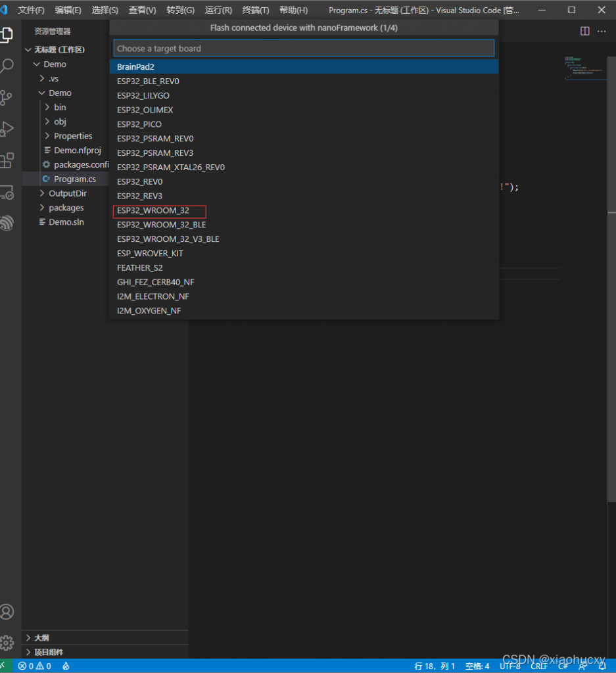The width and height of the screenshot is (616, 673).
Task: Select ESP32_PSRAM_REV3 target board
Action: [x=304, y=152]
